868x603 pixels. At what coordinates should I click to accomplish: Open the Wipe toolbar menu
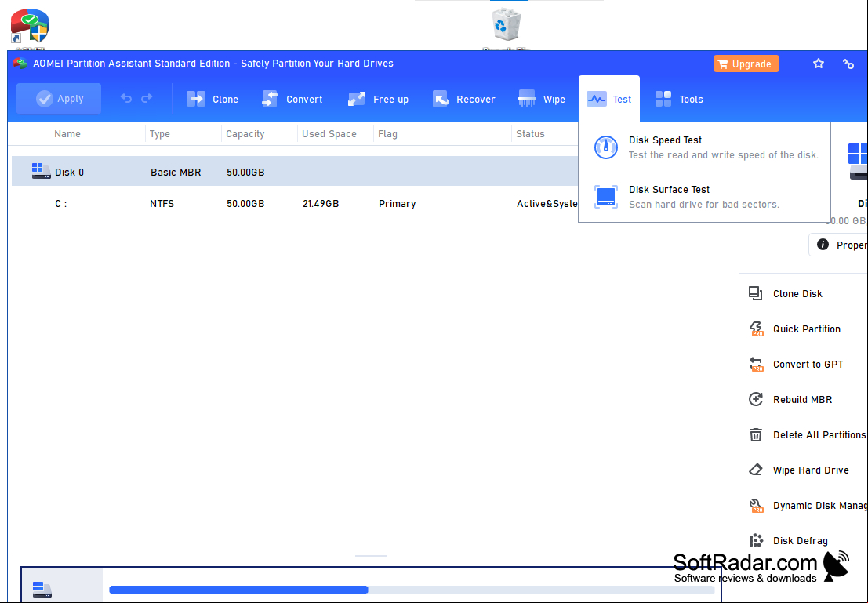(x=541, y=99)
